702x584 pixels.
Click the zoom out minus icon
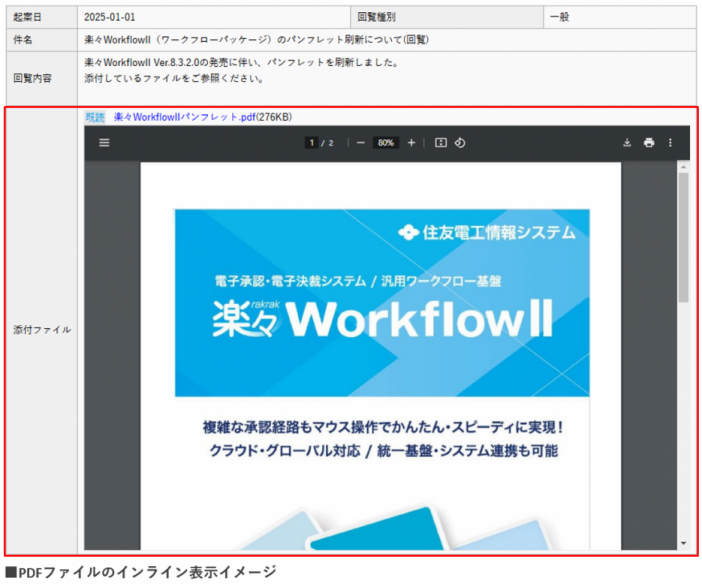[361, 143]
